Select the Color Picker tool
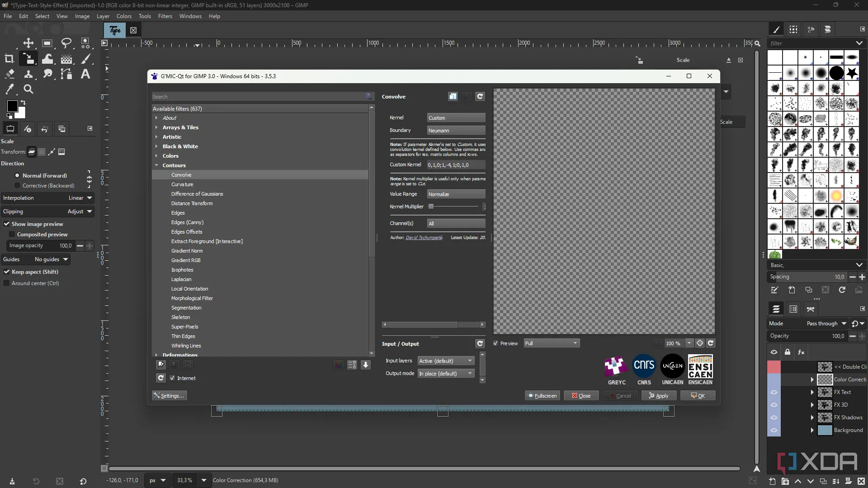This screenshot has width=868, height=488. (9, 89)
